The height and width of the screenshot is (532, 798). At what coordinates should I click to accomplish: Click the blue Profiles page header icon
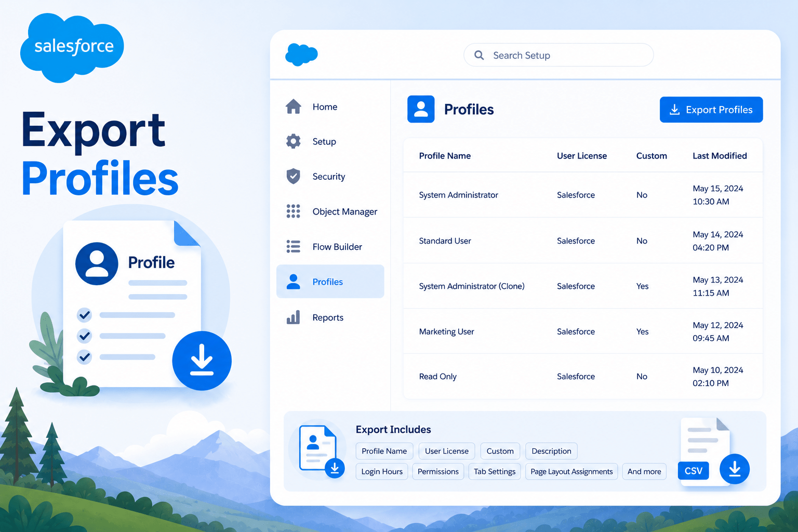point(421,109)
